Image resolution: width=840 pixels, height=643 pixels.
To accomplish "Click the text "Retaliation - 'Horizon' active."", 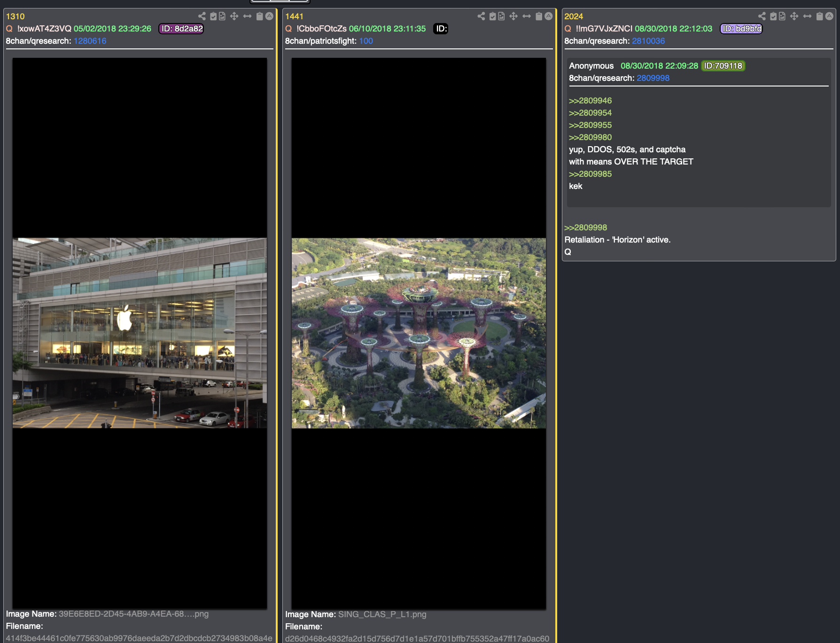I will [x=617, y=240].
